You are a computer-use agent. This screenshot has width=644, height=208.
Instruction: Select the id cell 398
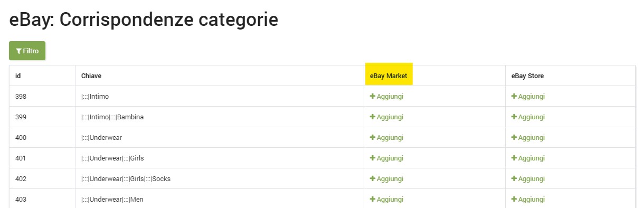(x=21, y=96)
